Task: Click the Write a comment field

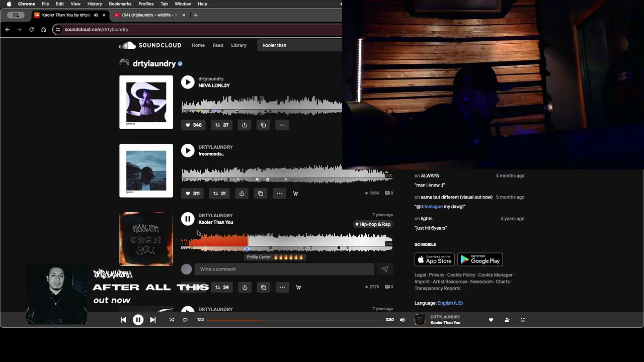Action: click(284, 269)
